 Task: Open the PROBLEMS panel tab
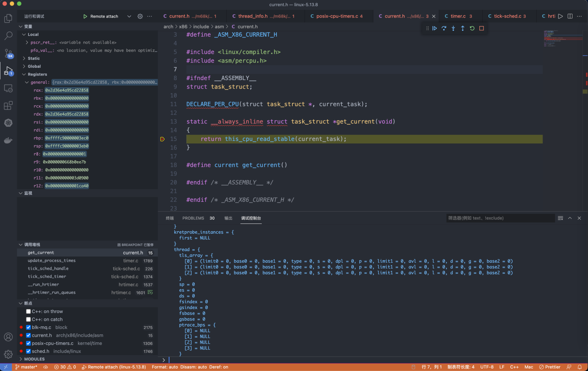193,218
